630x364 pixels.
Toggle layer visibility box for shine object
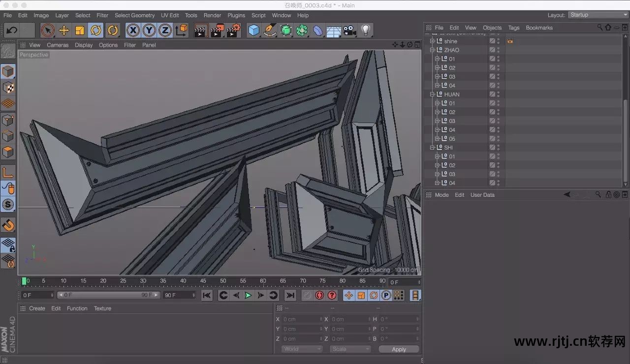[492, 41]
